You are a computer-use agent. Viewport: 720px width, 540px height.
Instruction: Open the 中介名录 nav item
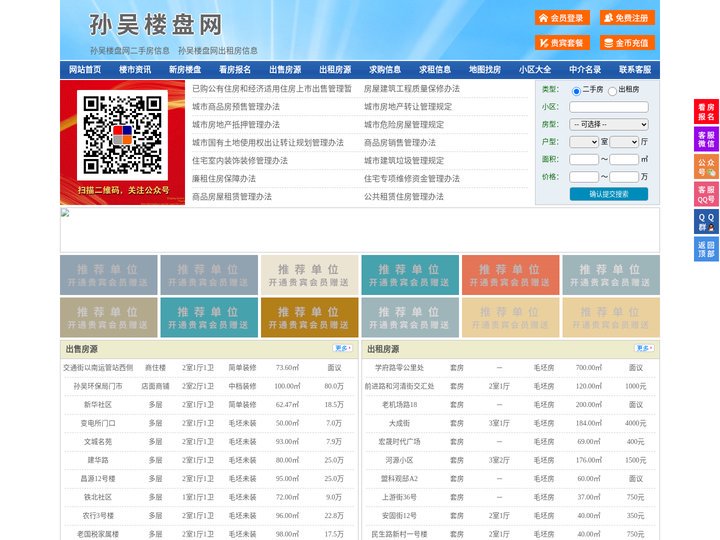point(585,70)
